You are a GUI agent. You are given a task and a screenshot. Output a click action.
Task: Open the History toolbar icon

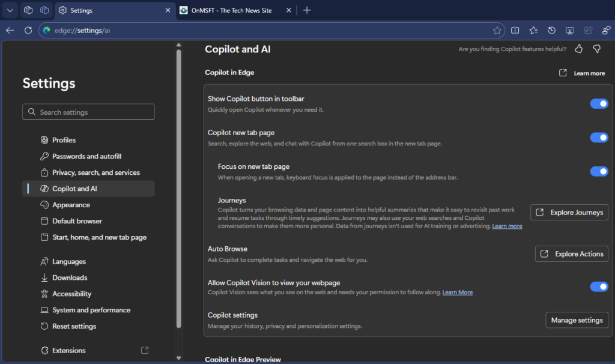point(552,30)
